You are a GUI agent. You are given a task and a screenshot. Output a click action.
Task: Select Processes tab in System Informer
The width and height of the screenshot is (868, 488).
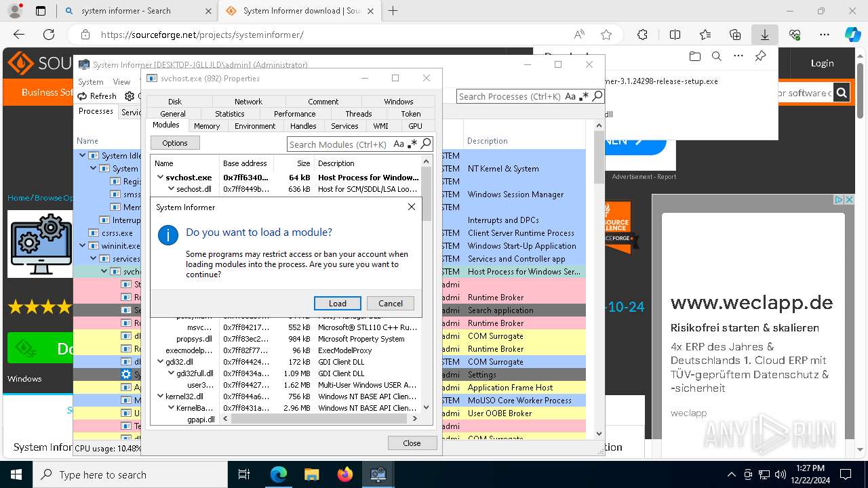pos(96,111)
